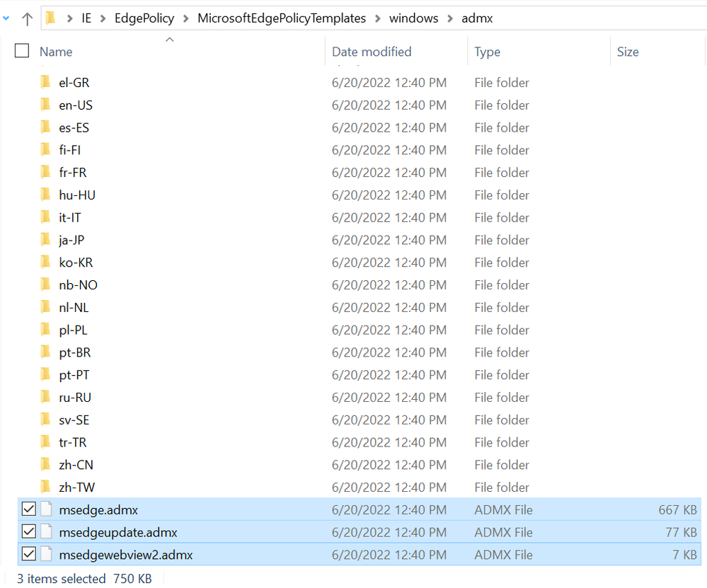Click the ja-JP folder name
The height and width of the screenshot is (588, 707).
click(x=71, y=241)
